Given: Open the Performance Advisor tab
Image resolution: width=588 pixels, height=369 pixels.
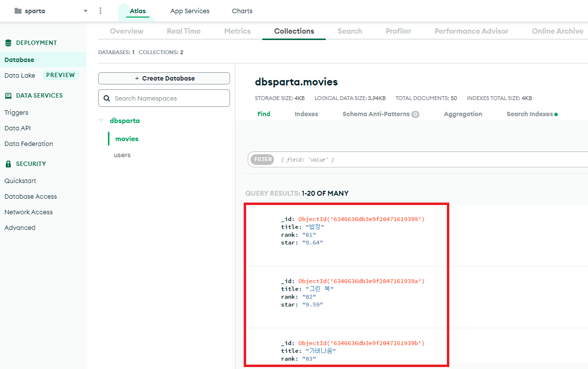Looking at the screenshot, I should point(471,31).
